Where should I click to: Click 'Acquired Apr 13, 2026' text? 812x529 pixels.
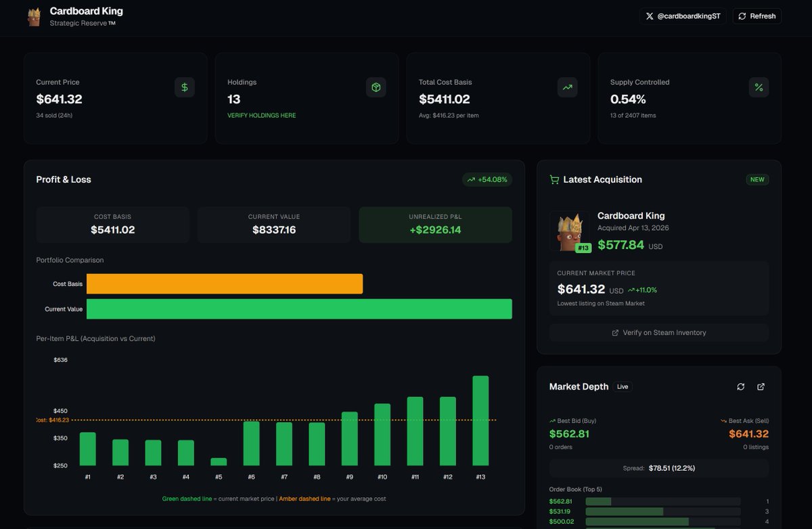click(x=633, y=228)
